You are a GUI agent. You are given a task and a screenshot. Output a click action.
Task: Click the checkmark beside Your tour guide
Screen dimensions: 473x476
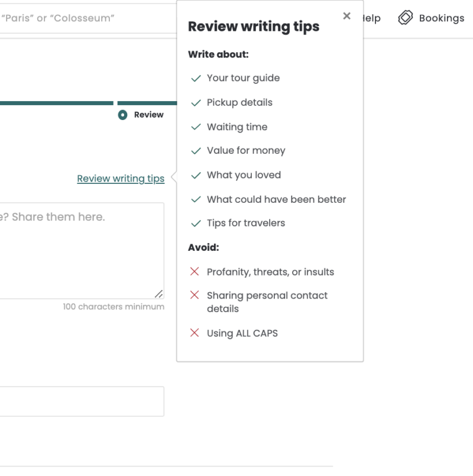[196, 77]
